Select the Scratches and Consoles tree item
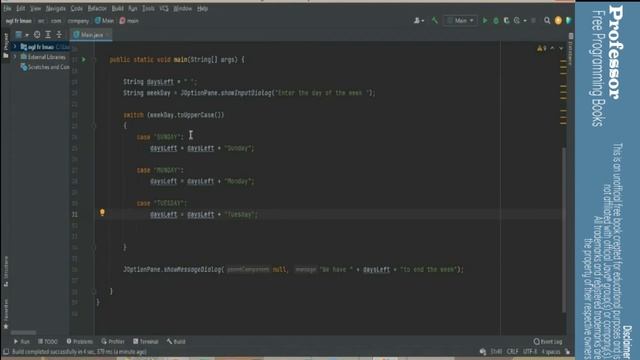The image size is (640, 360). click(x=45, y=67)
